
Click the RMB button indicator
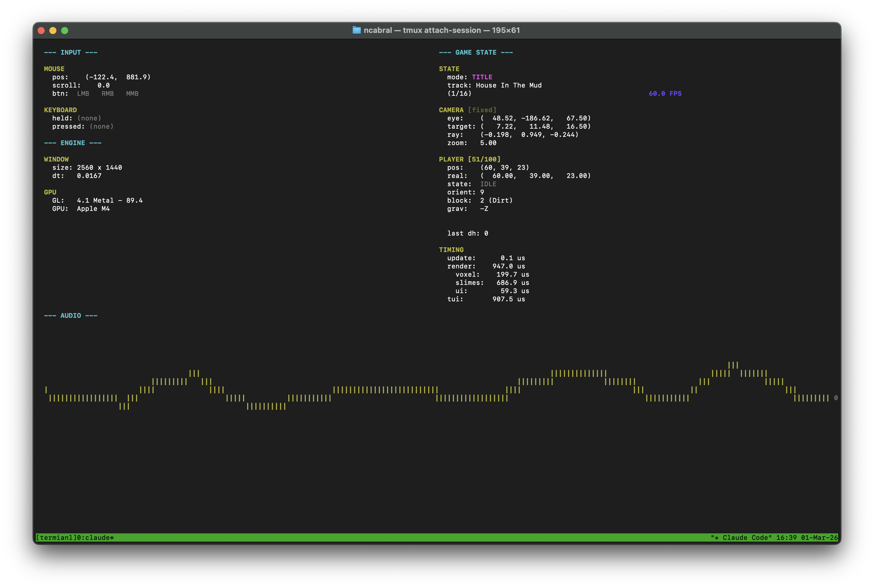coord(108,93)
